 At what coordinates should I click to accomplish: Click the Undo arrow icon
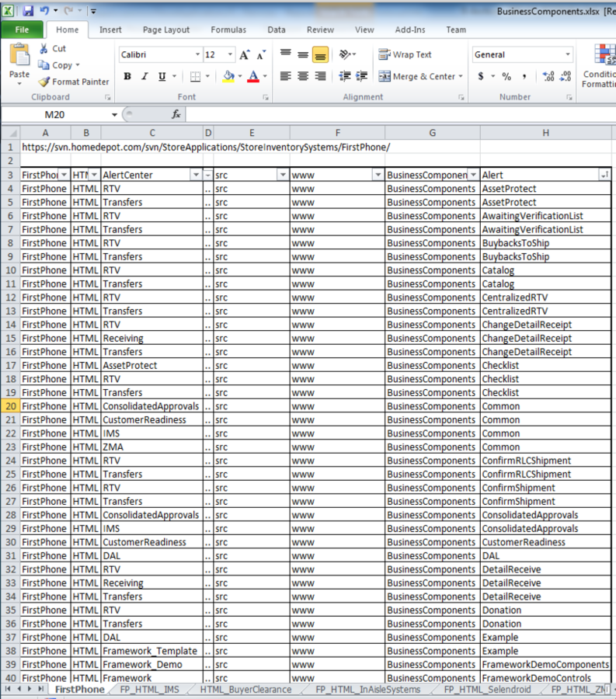pos(44,11)
